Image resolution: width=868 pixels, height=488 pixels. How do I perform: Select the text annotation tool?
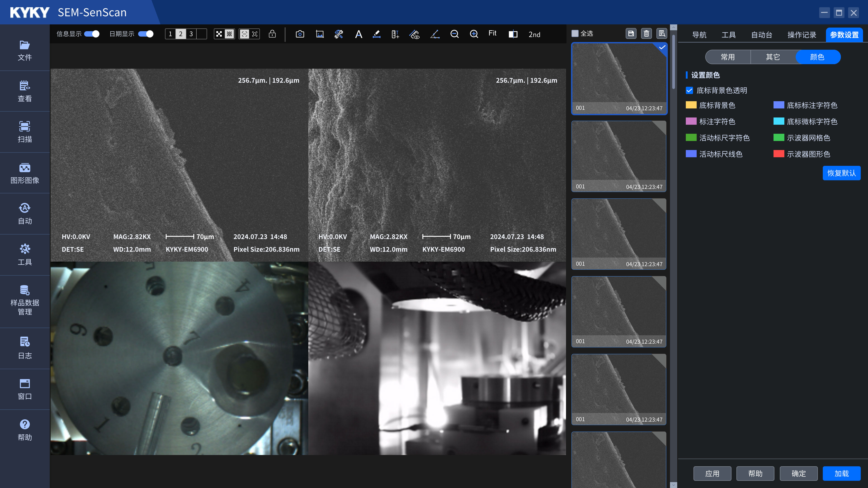click(x=359, y=34)
